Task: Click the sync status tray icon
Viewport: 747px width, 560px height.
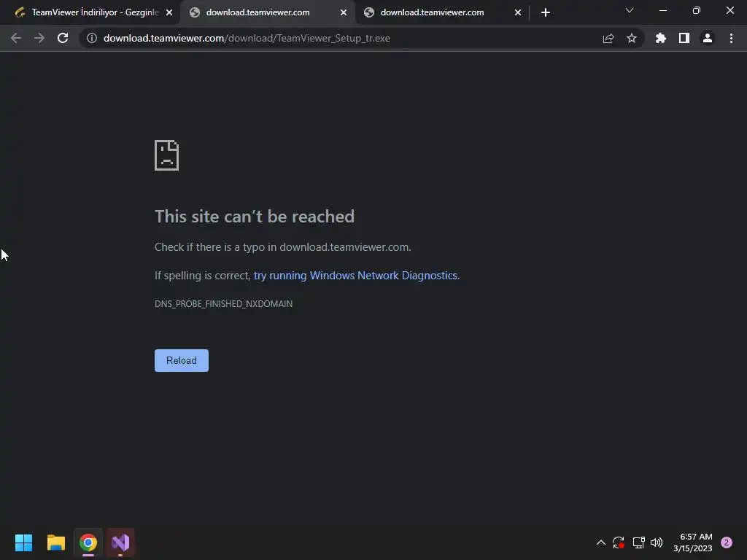Action: point(619,542)
